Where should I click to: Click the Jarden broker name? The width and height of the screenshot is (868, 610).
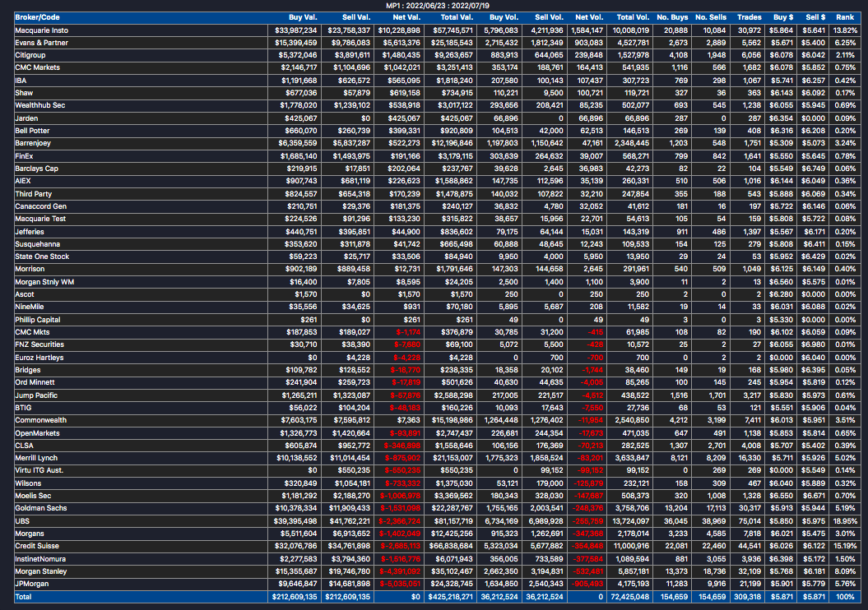[x=26, y=118]
